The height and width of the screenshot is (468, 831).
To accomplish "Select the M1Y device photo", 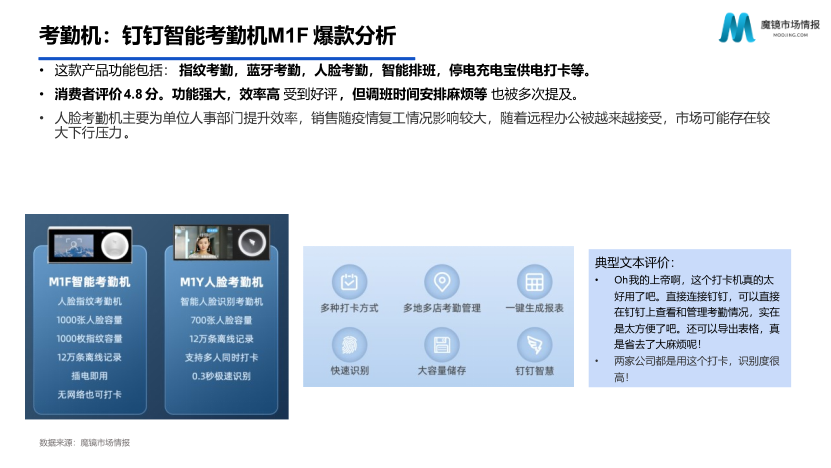I will [x=222, y=242].
